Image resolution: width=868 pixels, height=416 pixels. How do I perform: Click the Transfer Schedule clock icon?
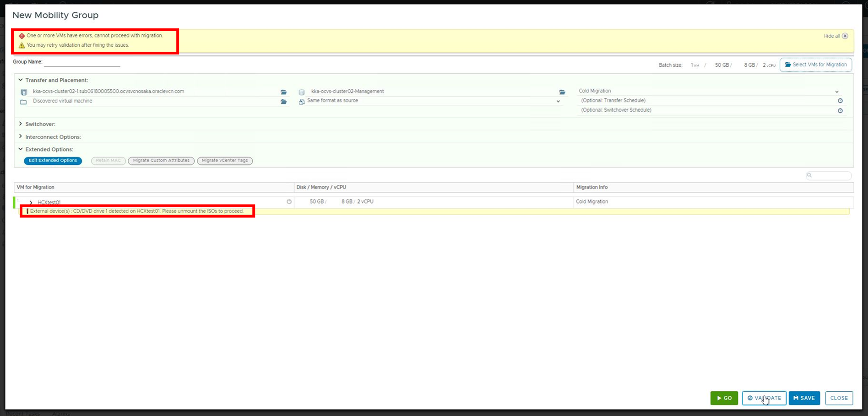point(840,101)
